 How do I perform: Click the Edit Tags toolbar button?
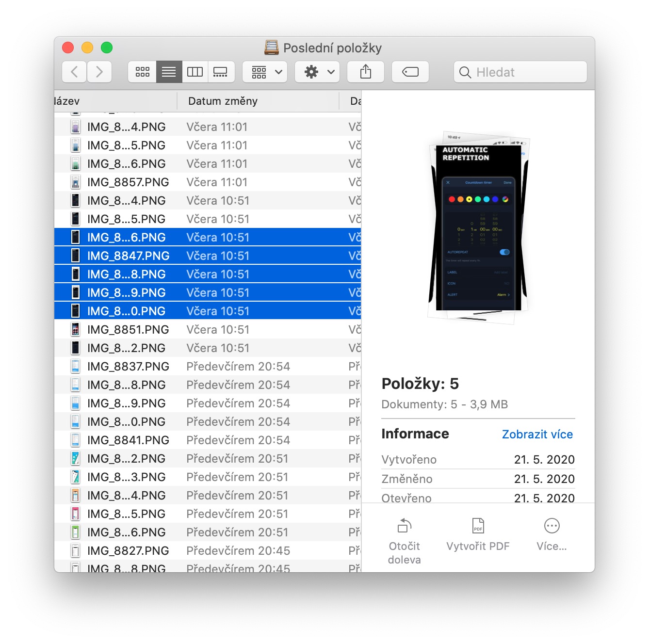[x=410, y=72]
